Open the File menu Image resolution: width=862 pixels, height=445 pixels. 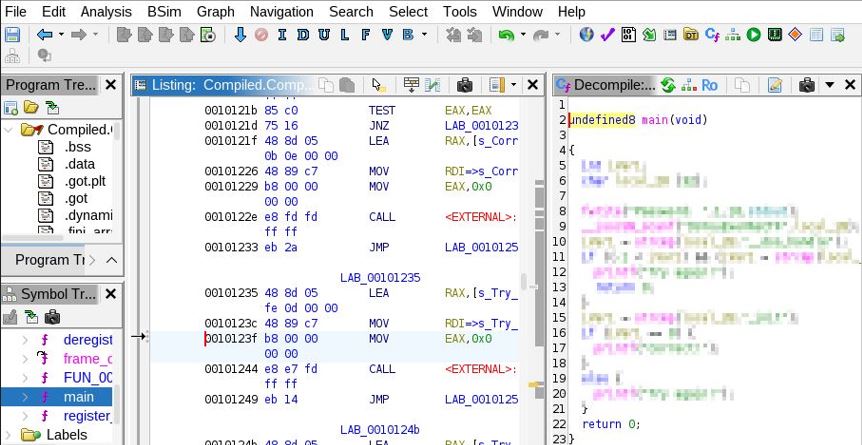click(x=15, y=12)
